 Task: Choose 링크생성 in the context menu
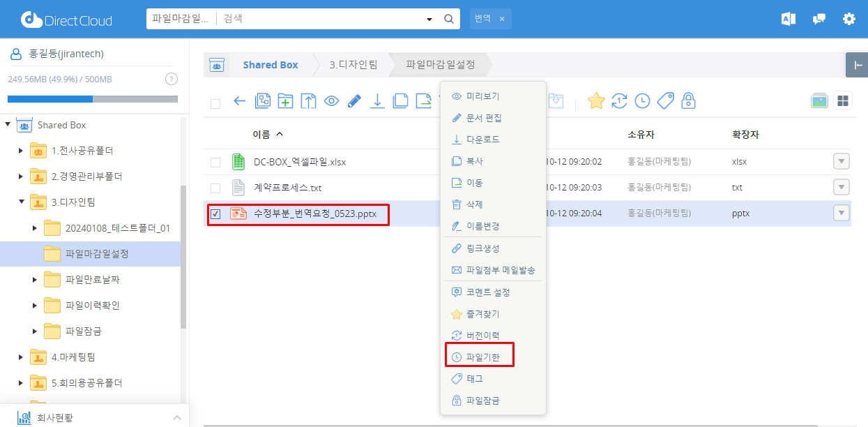click(x=482, y=248)
